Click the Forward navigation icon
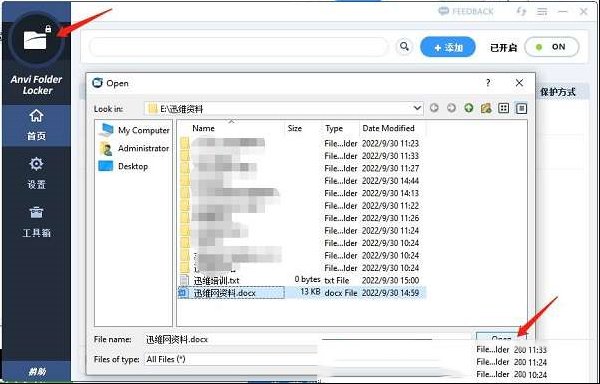The width and height of the screenshot is (600, 384). click(x=451, y=108)
